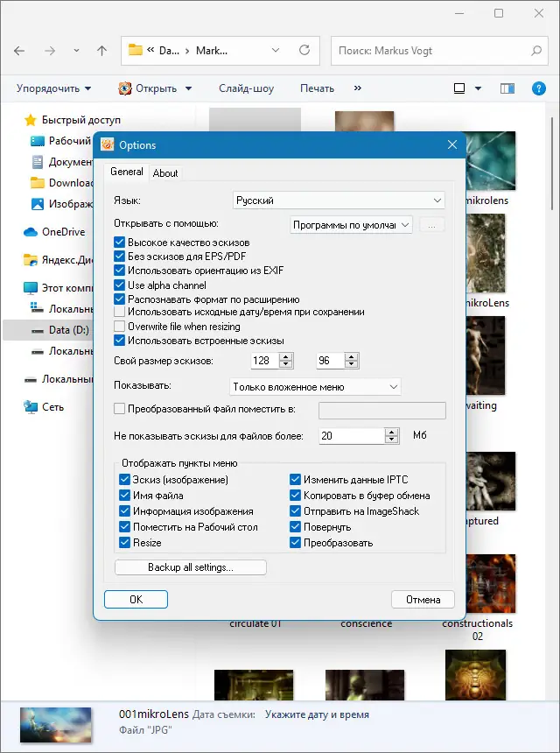Screen dimensions: 560x753
Task: Click 'Backup all settings...' button
Action: [x=191, y=567]
